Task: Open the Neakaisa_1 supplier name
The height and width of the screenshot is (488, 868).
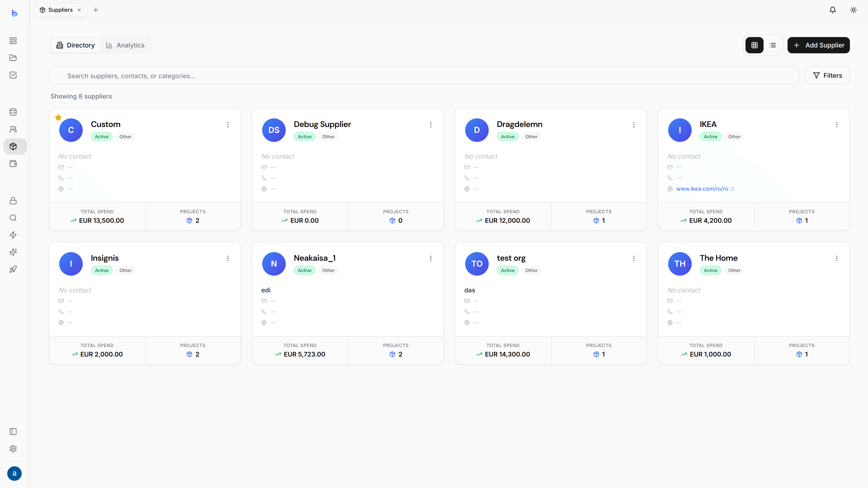Action: pyautogui.click(x=315, y=258)
